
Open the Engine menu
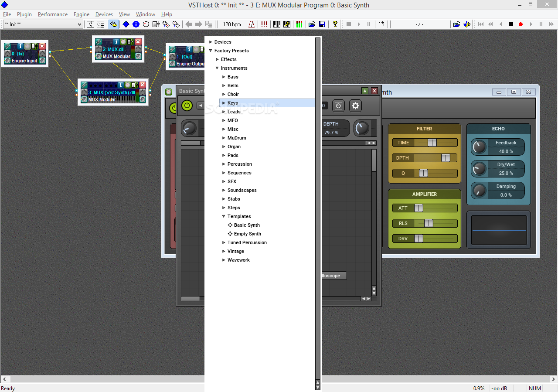click(x=82, y=14)
